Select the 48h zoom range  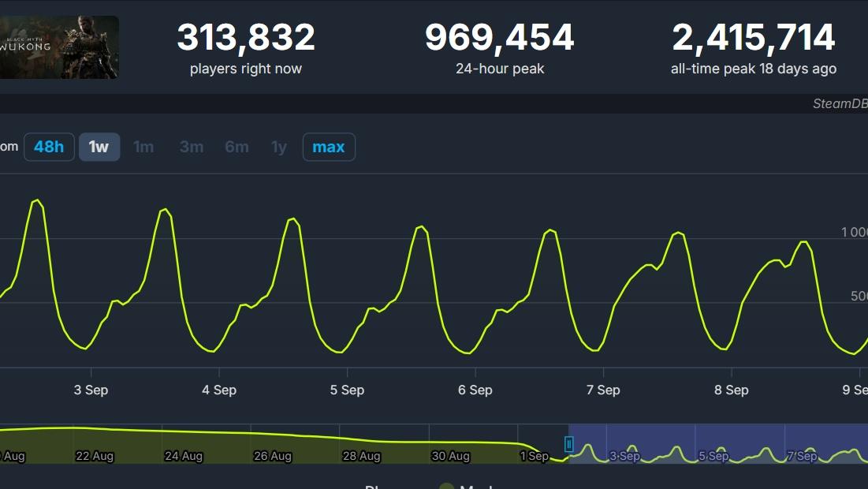[49, 147]
